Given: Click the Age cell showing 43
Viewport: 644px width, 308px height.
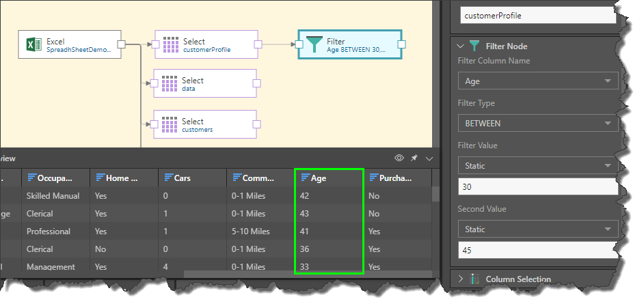Looking at the screenshot, I should [304, 214].
